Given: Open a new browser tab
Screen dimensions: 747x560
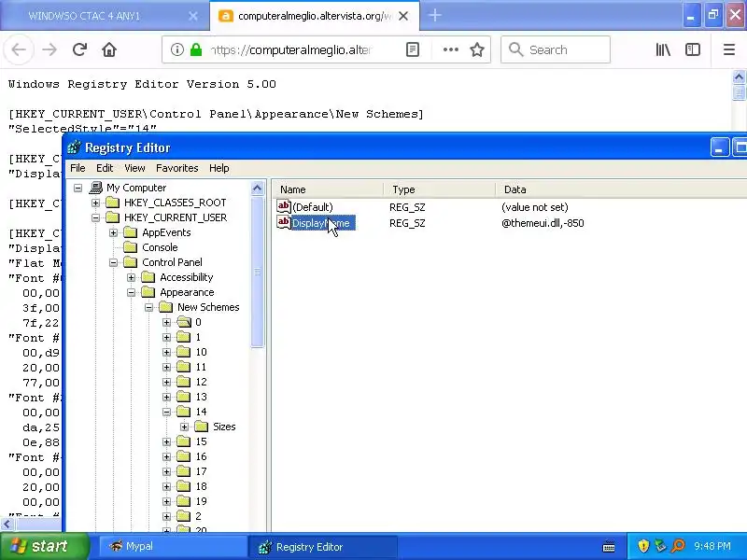Looking at the screenshot, I should coord(434,16).
